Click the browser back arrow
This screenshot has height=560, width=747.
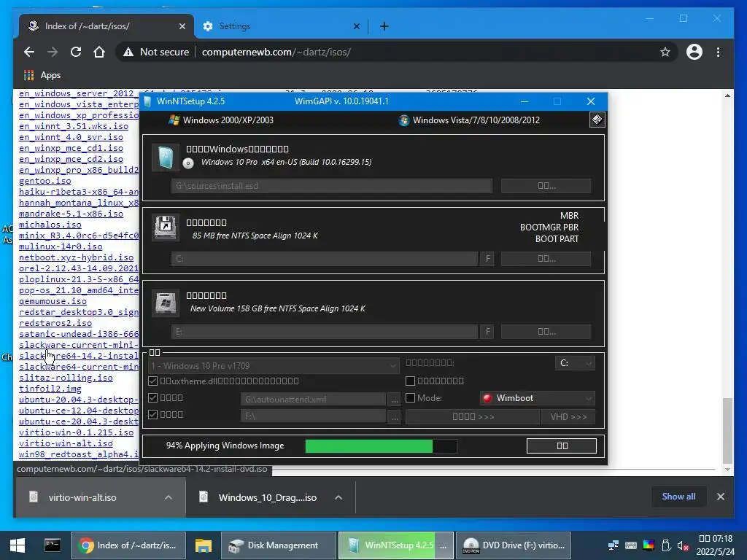(x=29, y=52)
